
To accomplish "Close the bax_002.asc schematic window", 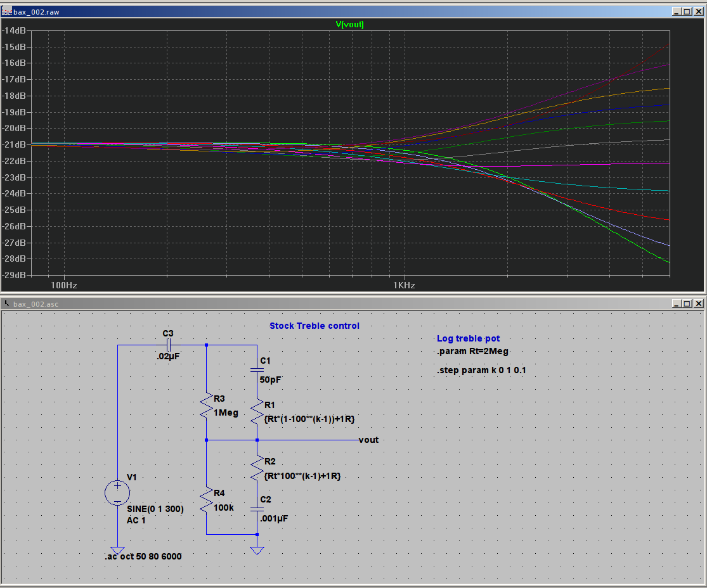I will (698, 304).
